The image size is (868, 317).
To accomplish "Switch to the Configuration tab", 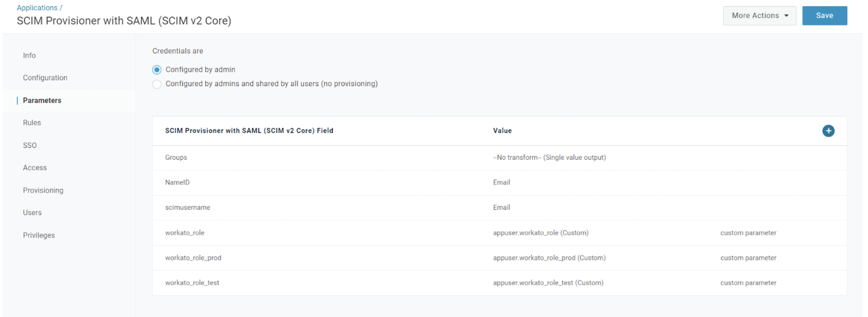I will [45, 78].
